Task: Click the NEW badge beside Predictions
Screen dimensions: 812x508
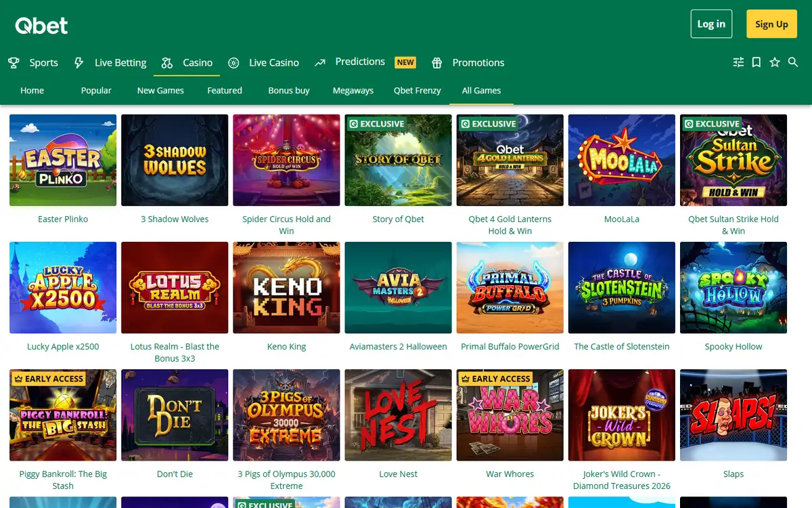Action: tap(405, 62)
